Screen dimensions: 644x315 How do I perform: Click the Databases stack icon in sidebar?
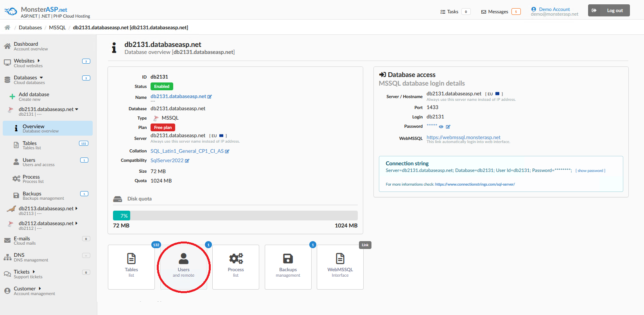(x=7, y=80)
